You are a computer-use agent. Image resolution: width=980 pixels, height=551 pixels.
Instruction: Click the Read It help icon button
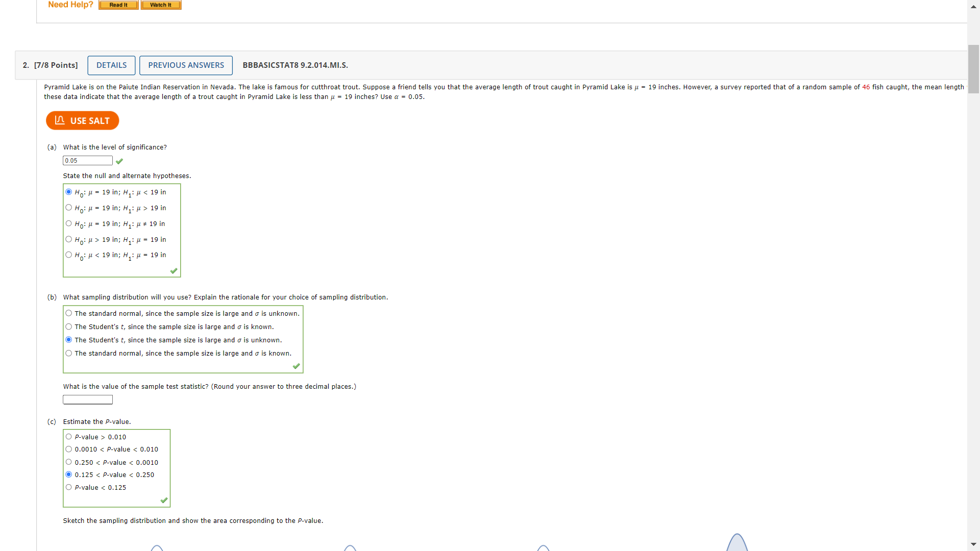coord(118,5)
